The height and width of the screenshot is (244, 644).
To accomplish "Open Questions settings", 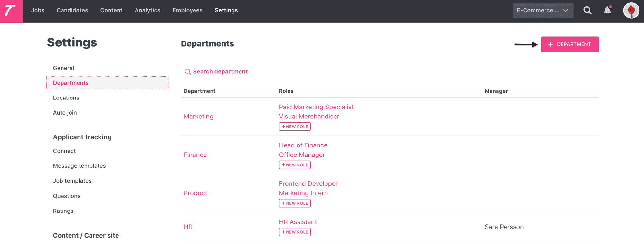I will [67, 196].
